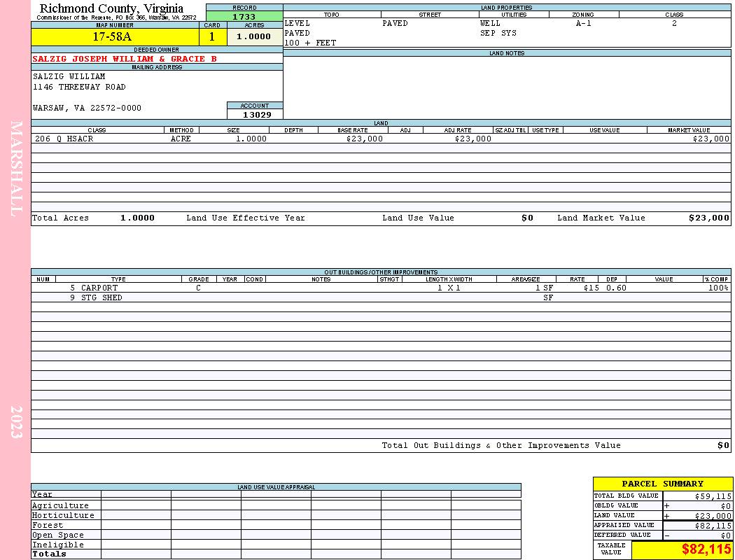
Task: Click Open Space row label
Action: pos(58,535)
